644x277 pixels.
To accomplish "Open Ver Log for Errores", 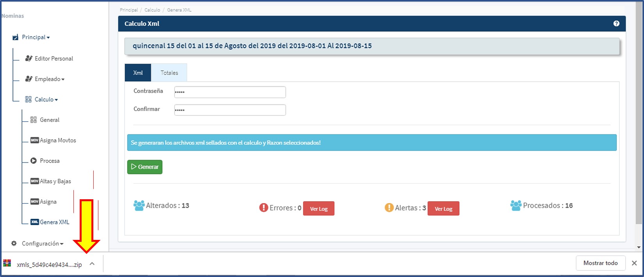I will tap(319, 209).
